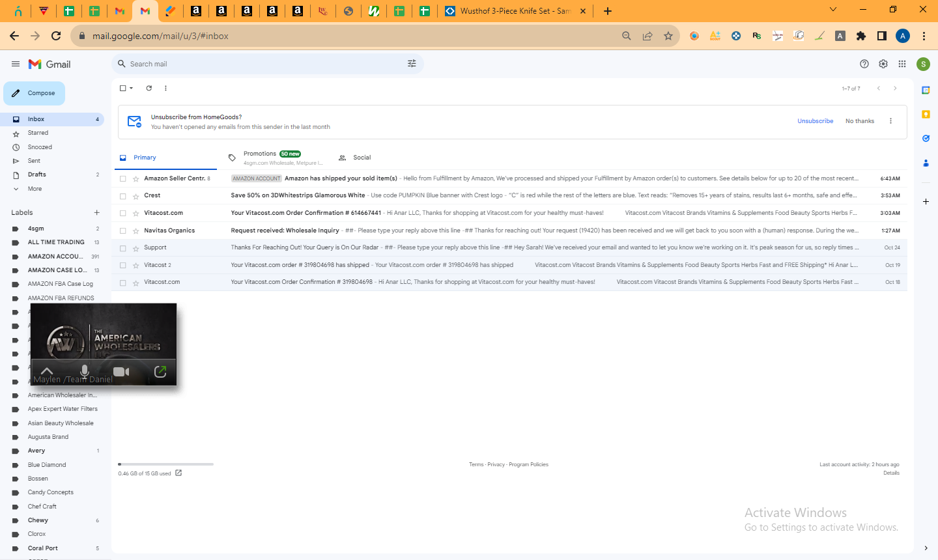The height and width of the screenshot is (560, 938).
Task: Check the Vitacost order confirmation 614667441 email
Action: (x=122, y=213)
